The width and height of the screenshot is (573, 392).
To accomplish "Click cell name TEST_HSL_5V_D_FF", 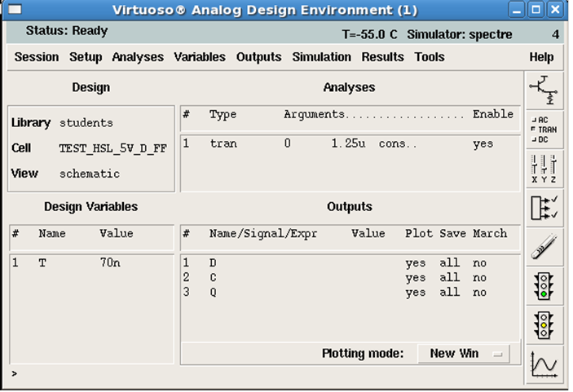I will click(x=113, y=148).
